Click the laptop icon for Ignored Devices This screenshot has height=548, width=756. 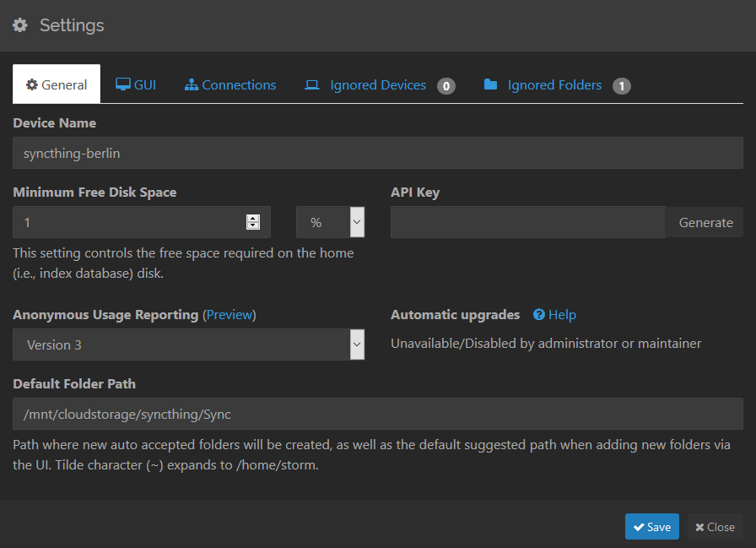click(x=312, y=85)
